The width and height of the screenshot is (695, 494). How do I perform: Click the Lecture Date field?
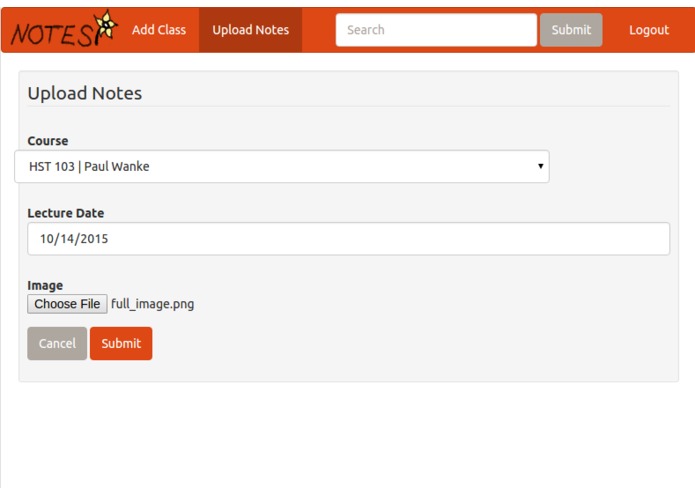tap(348, 238)
